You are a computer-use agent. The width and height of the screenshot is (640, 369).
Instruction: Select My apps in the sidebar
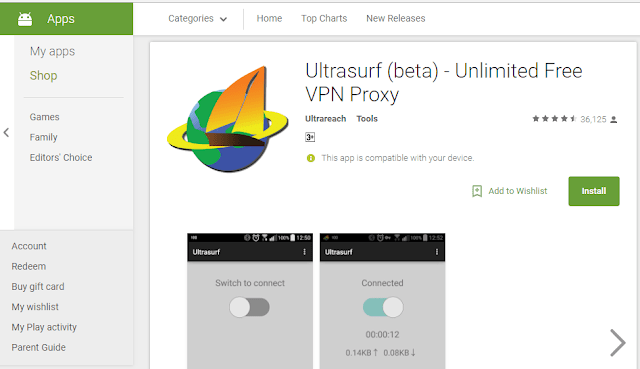click(52, 51)
